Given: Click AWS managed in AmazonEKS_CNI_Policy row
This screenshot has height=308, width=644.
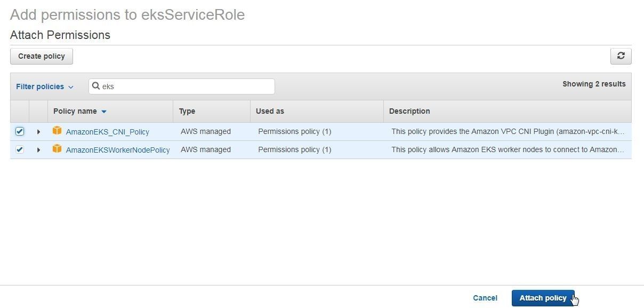Looking at the screenshot, I should tap(206, 131).
